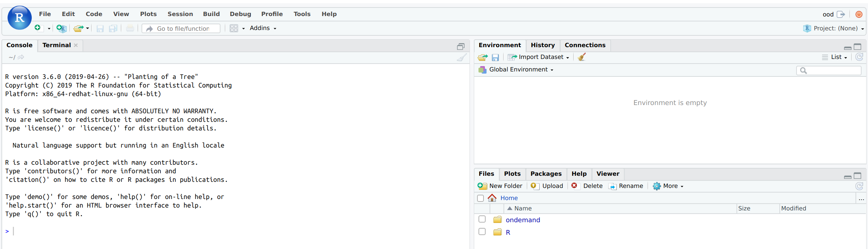Click the go to directory ellipsis button
868x249 pixels.
coord(861,199)
